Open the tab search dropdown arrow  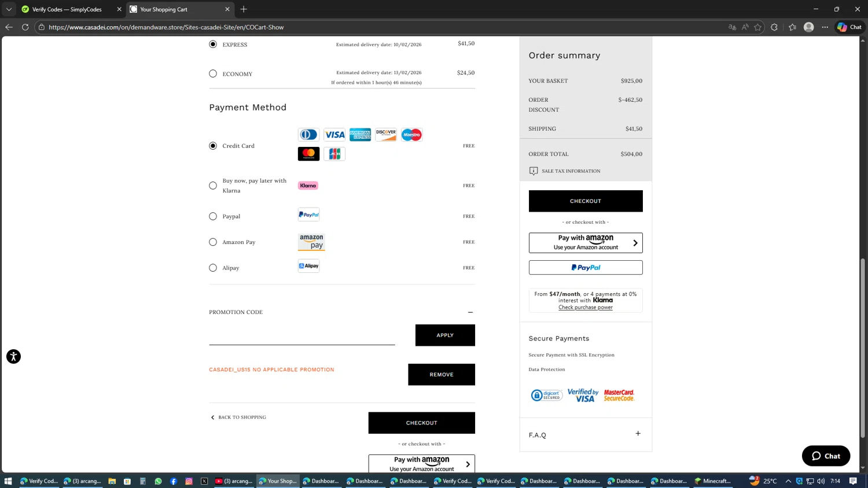pos(9,9)
